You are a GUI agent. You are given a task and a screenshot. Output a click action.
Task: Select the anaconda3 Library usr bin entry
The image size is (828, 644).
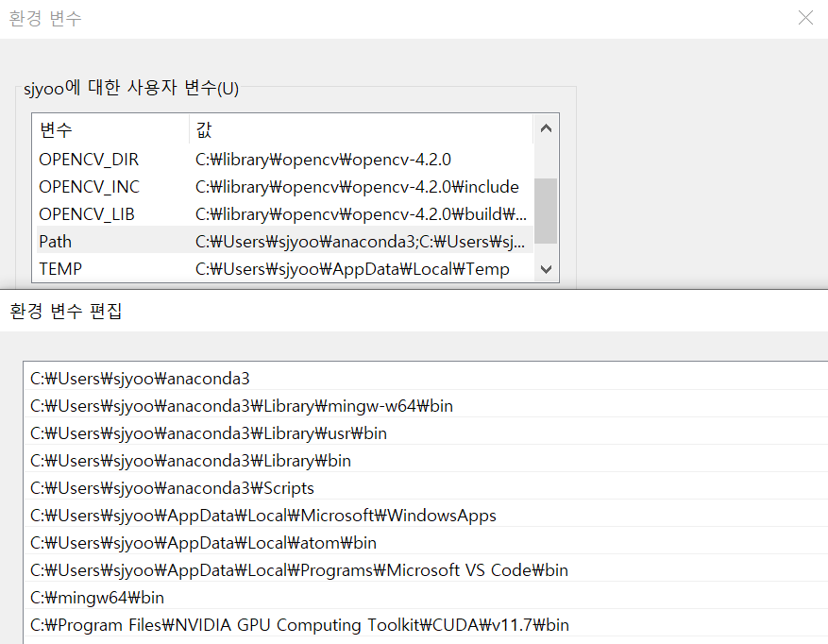(426, 433)
